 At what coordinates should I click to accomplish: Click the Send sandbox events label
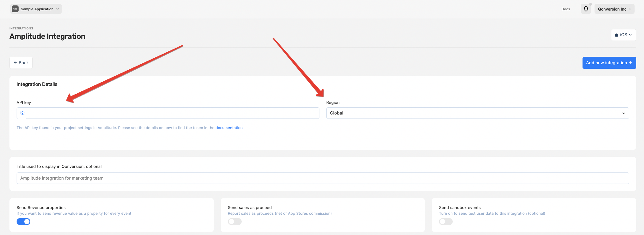460,208
